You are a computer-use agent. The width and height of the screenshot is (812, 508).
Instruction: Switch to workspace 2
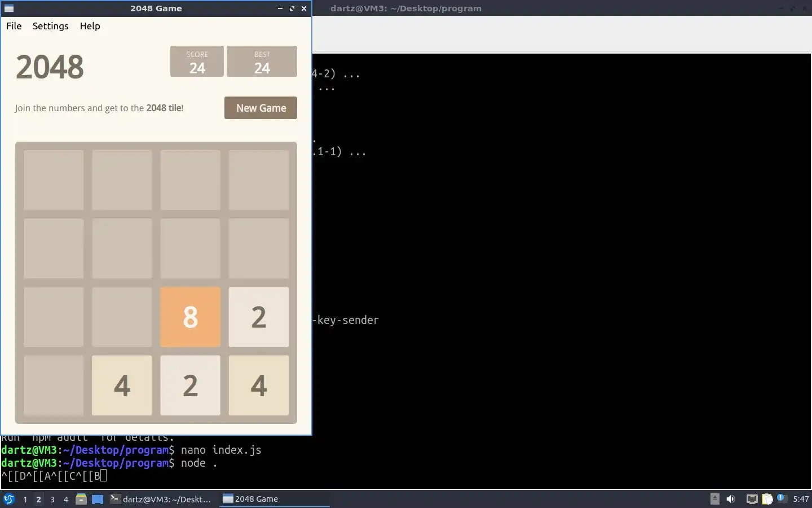point(38,499)
